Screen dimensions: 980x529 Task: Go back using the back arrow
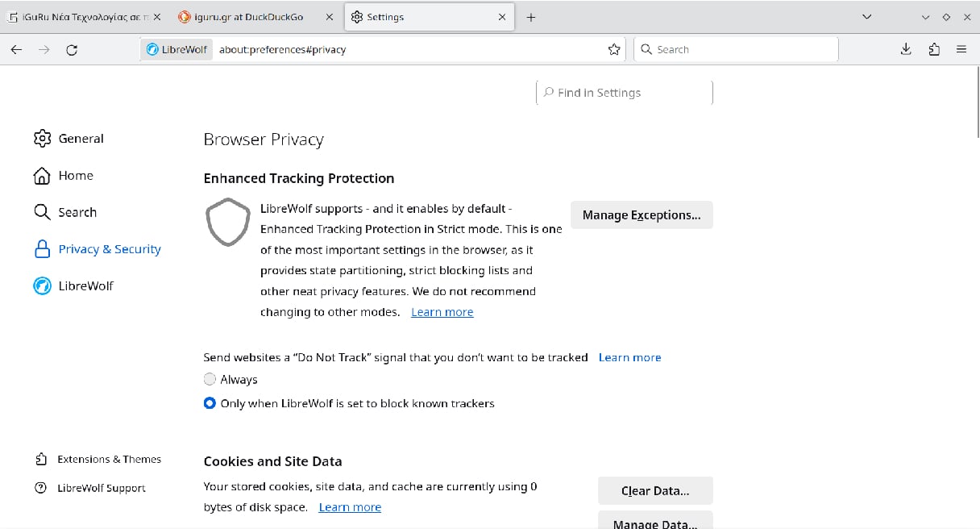click(x=17, y=50)
